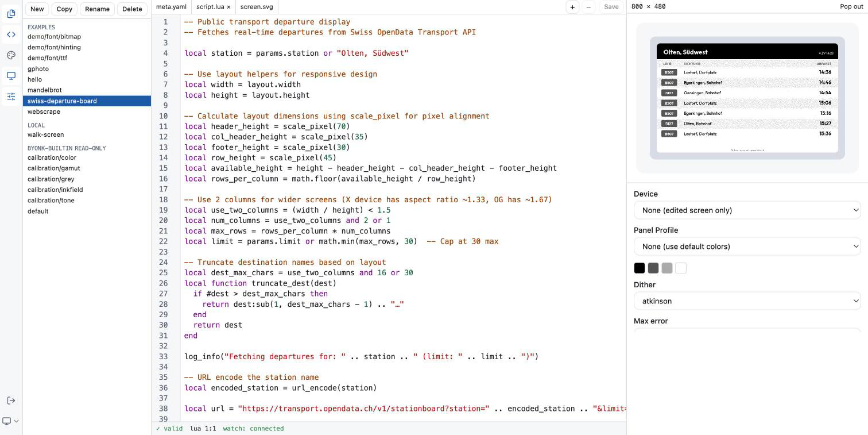
Task: Select the code brackets sidebar icon
Action: click(11, 34)
